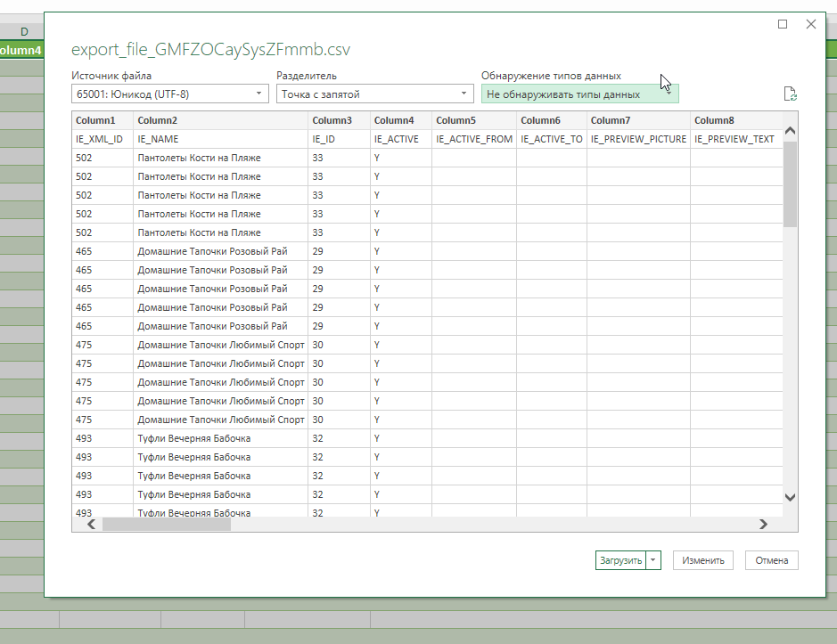This screenshot has width=837, height=644.
Task: Click the first 32 cell in Column3
Action: pyautogui.click(x=339, y=438)
